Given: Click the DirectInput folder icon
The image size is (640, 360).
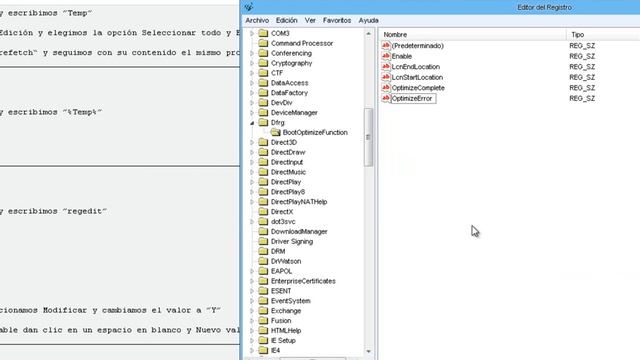Looking at the screenshot, I should [x=263, y=162].
